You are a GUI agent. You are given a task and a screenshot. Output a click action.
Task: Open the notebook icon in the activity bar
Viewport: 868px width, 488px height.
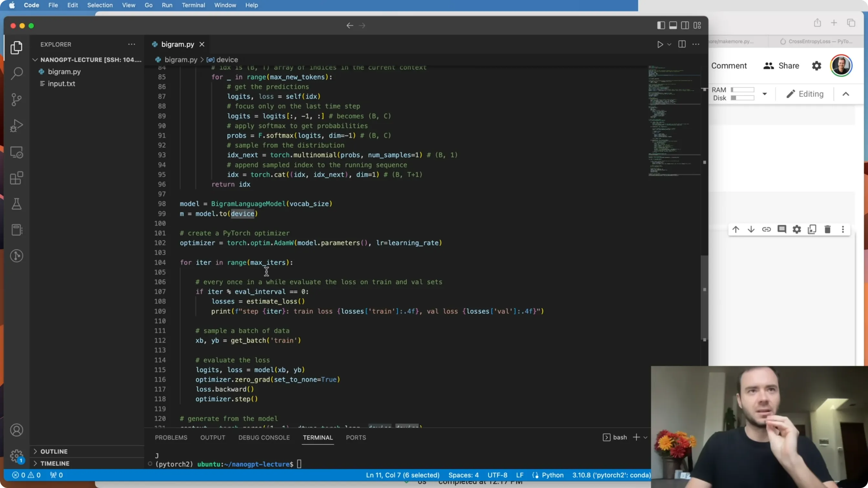click(16, 230)
